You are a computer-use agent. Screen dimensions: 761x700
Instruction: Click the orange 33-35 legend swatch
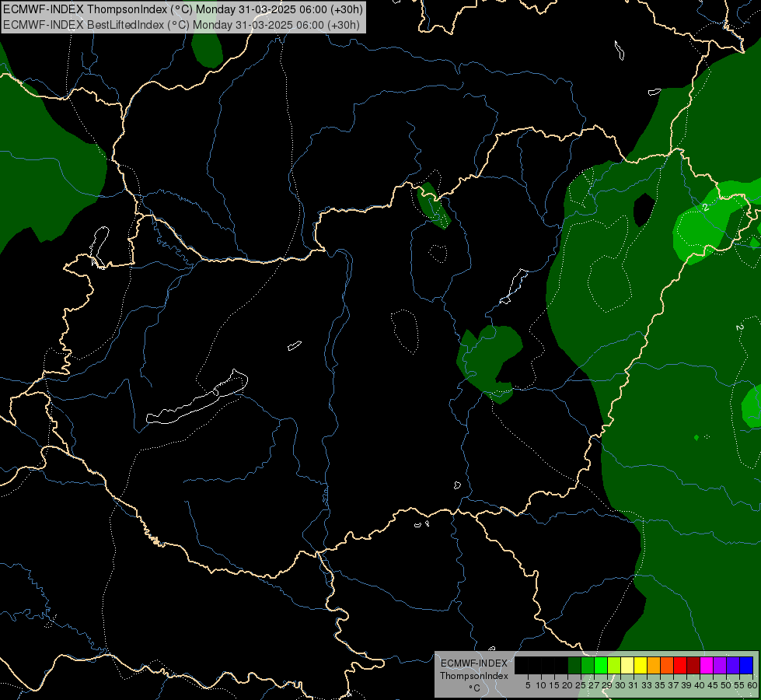pos(654,665)
